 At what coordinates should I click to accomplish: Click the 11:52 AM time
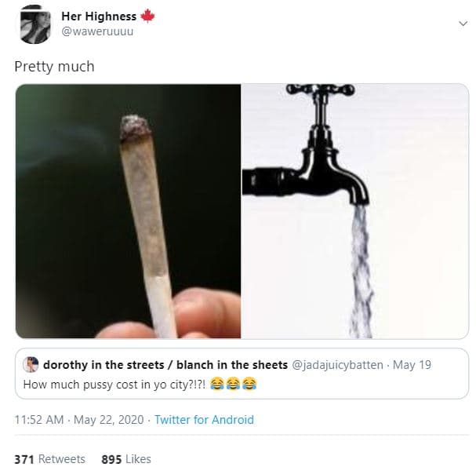(x=40, y=420)
